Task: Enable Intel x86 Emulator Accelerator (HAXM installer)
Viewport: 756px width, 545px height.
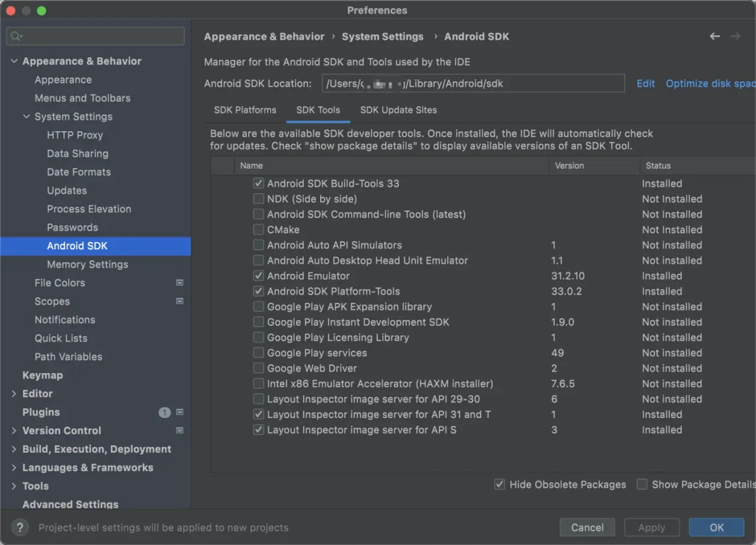Action: pyautogui.click(x=258, y=384)
